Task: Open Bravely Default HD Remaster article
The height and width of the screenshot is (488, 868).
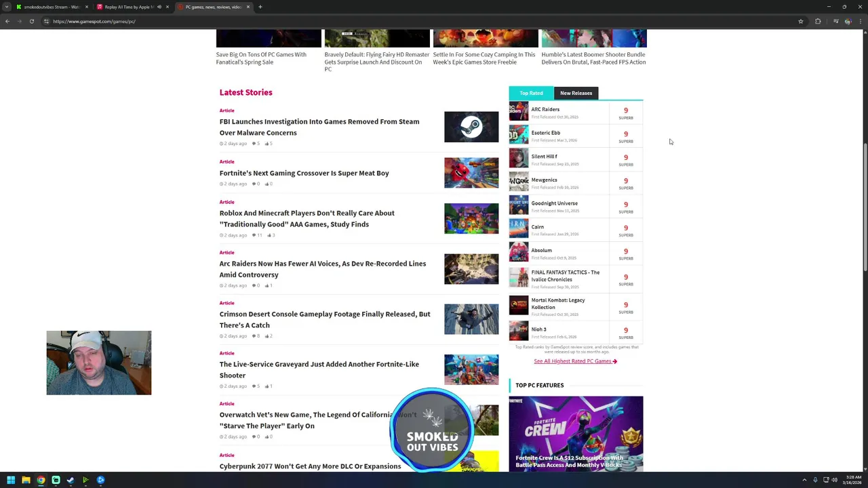Action: 376,62
